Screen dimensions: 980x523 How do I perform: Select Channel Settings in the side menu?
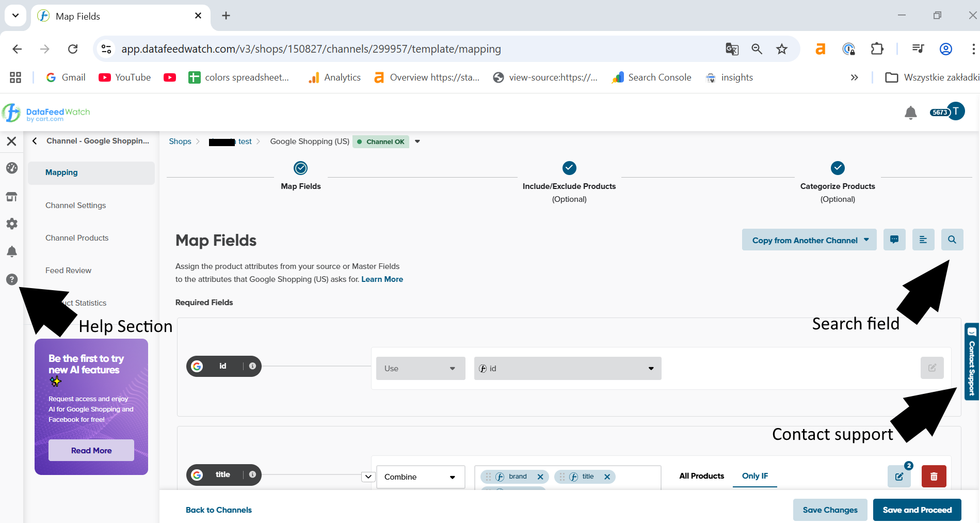(x=76, y=205)
